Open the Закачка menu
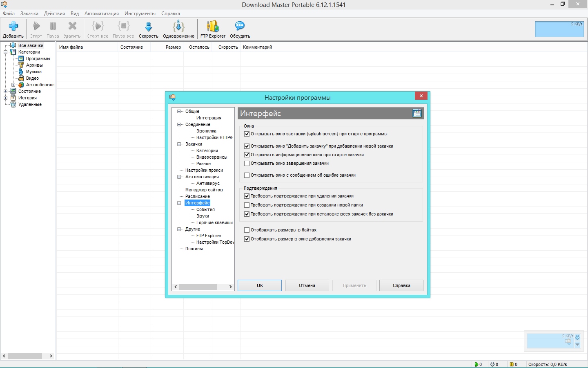The image size is (588, 368). pyautogui.click(x=29, y=13)
